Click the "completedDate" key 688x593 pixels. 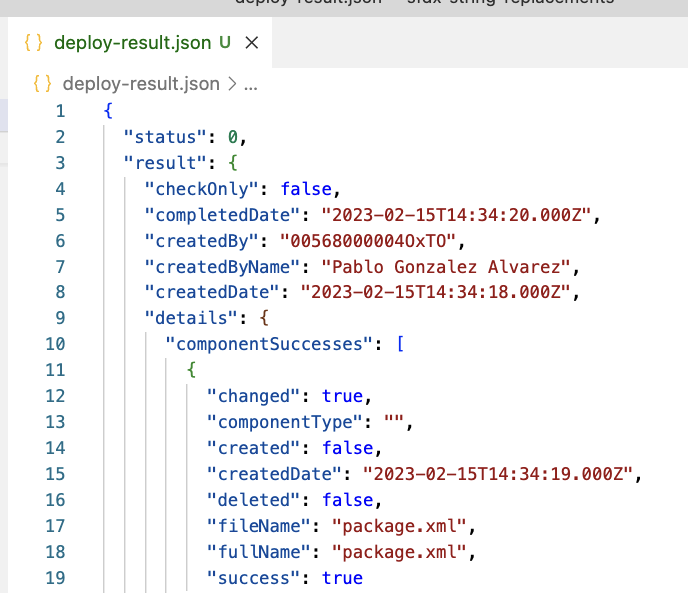click(x=222, y=215)
